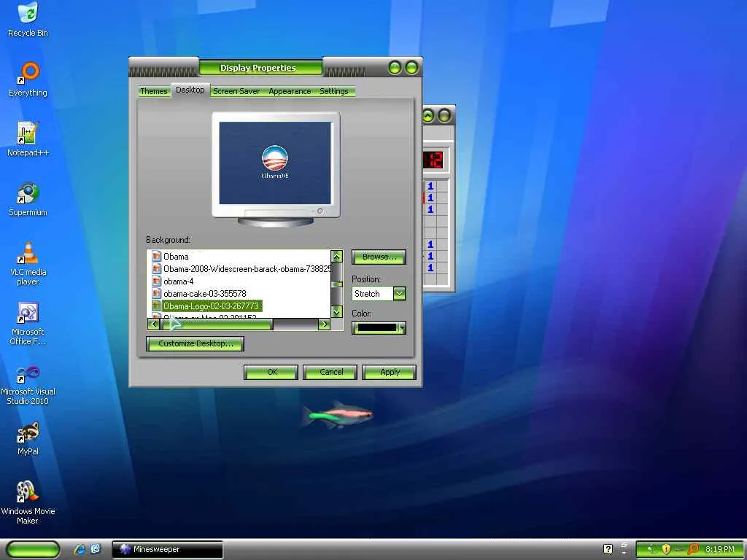Select the VLC media player icon

point(28,263)
